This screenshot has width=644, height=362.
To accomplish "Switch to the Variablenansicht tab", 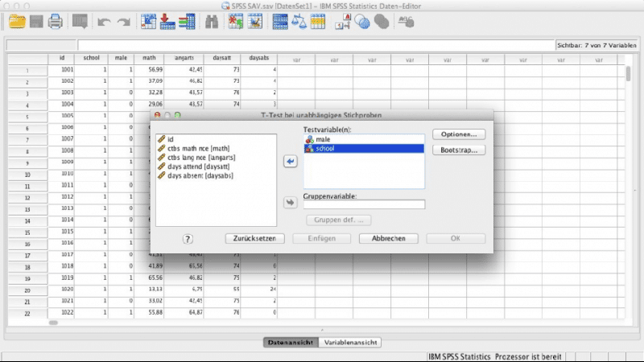I will click(x=350, y=343).
